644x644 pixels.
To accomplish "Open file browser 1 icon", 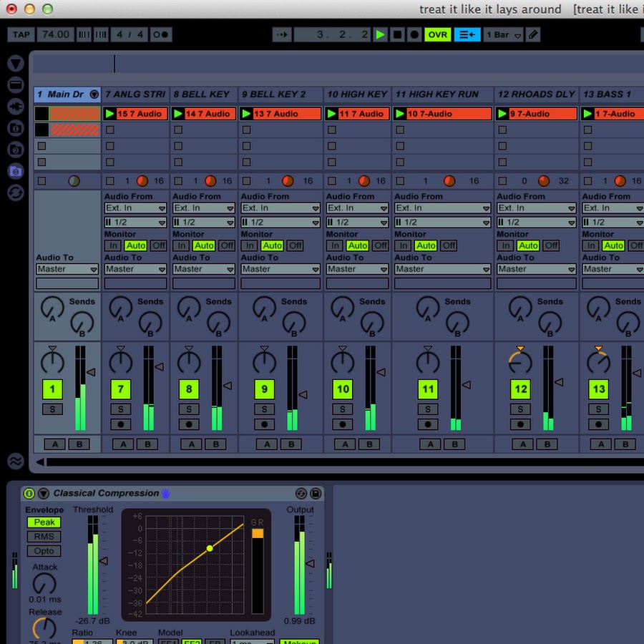I will [16, 128].
